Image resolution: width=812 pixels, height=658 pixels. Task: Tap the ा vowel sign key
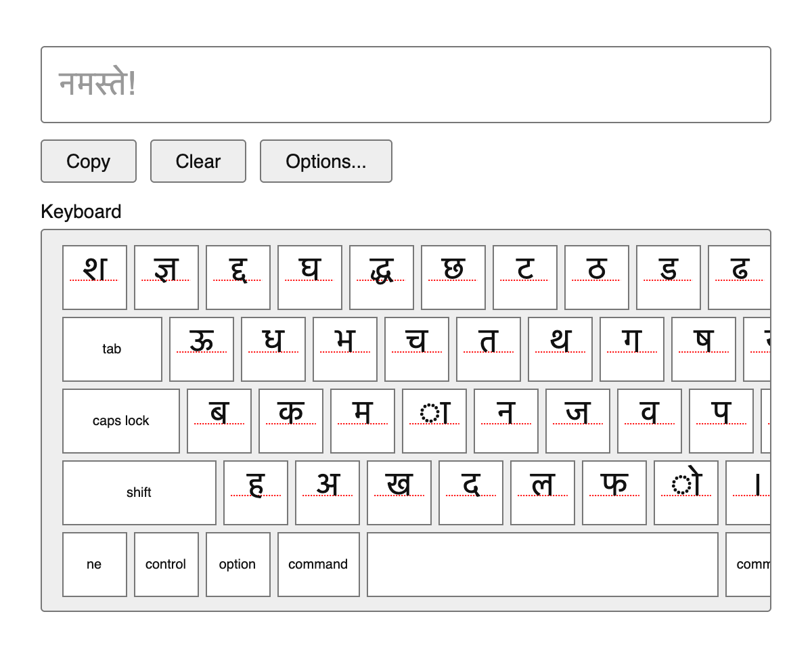[434, 421]
